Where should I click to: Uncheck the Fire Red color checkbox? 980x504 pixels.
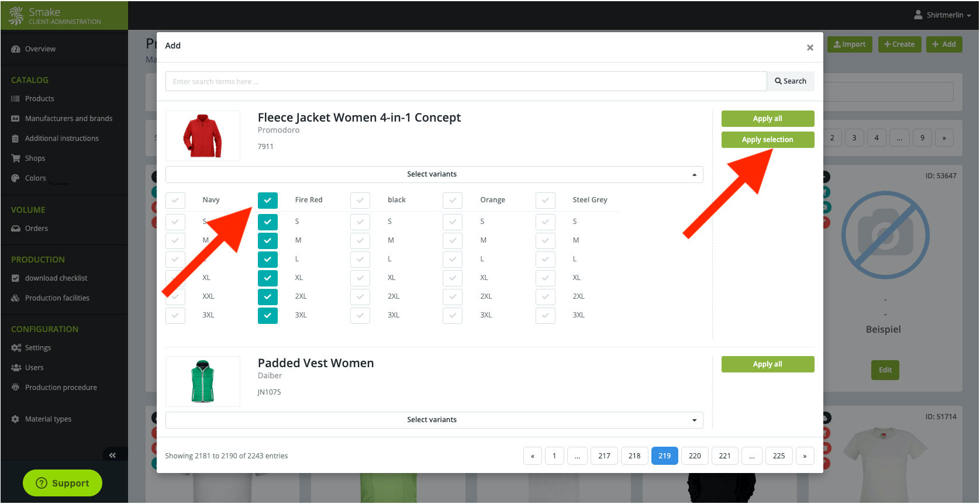[x=268, y=200]
